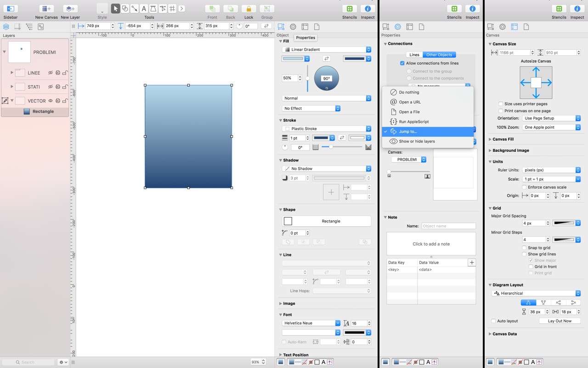The image size is (588, 368).
Task: Open the Hierarchical layout dropdown
Action: [536, 293]
